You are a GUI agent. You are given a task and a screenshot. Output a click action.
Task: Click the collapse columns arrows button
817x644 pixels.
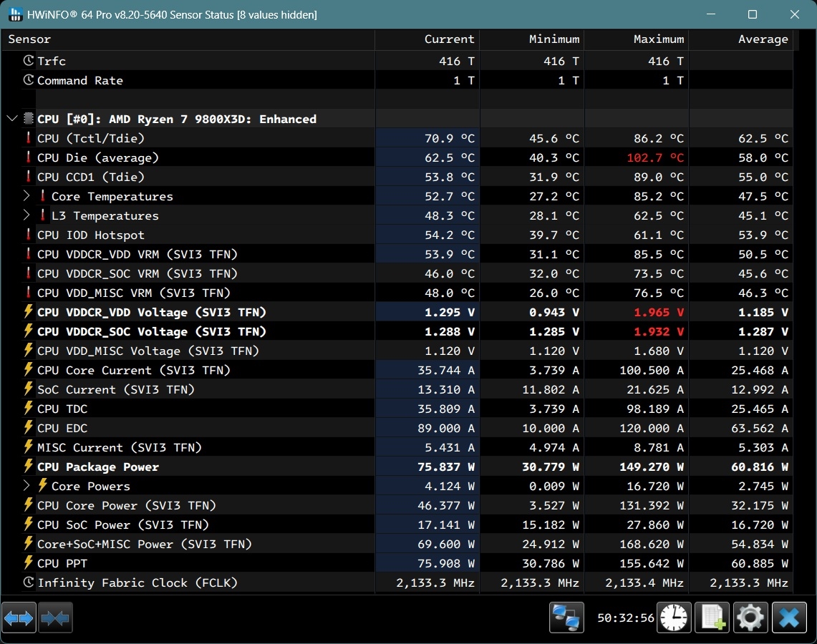coord(55,618)
